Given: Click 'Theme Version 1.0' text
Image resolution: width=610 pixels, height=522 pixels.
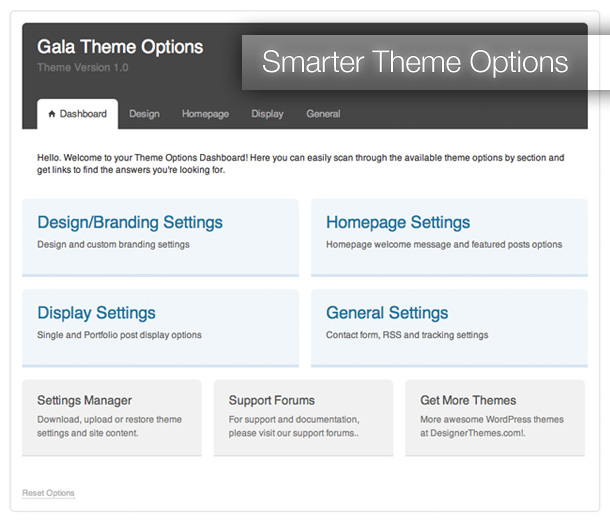Looking at the screenshot, I should (x=83, y=68).
